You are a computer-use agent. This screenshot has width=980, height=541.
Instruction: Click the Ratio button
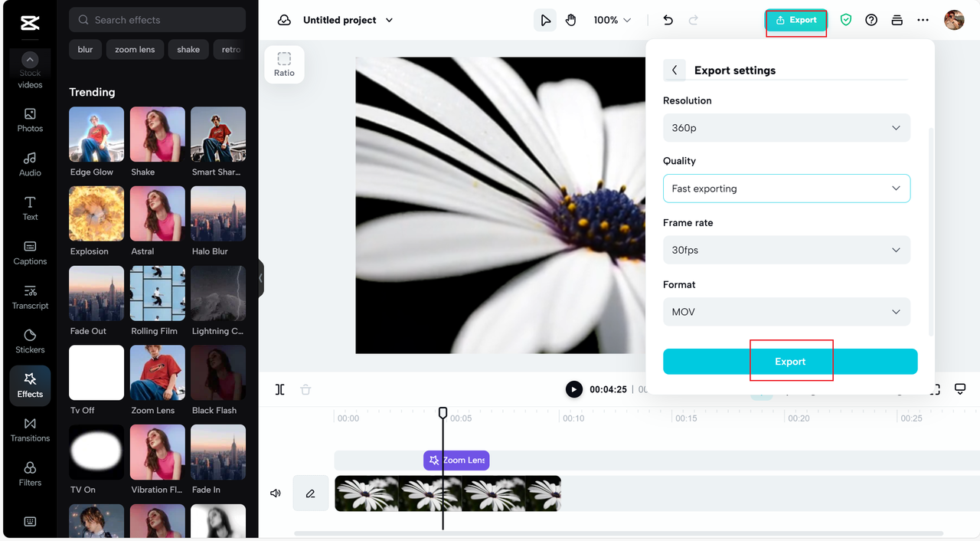tap(284, 64)
